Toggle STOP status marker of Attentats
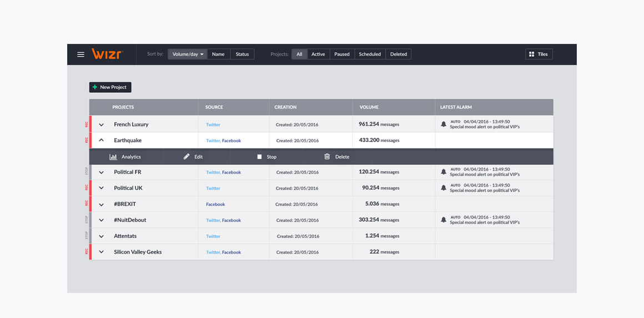The image size is (644, 318). pos(87,236)
